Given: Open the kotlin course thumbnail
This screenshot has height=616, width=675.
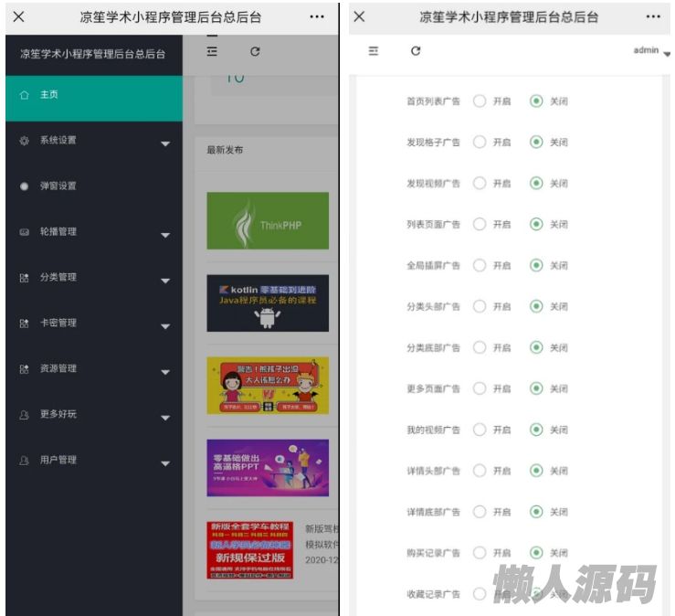Looking at the screenshot, I should pyautogui.click(x=268, y=303).
